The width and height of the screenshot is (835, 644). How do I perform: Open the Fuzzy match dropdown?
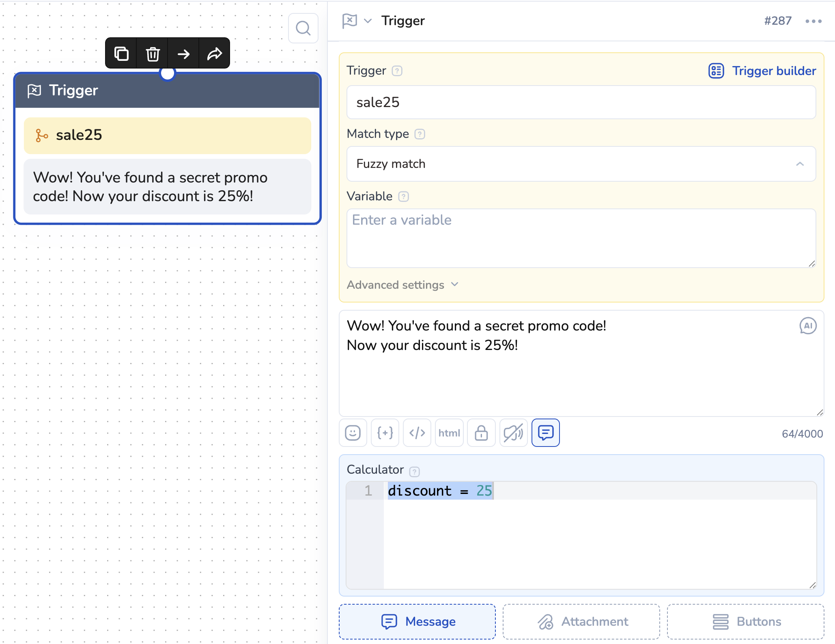581,164
